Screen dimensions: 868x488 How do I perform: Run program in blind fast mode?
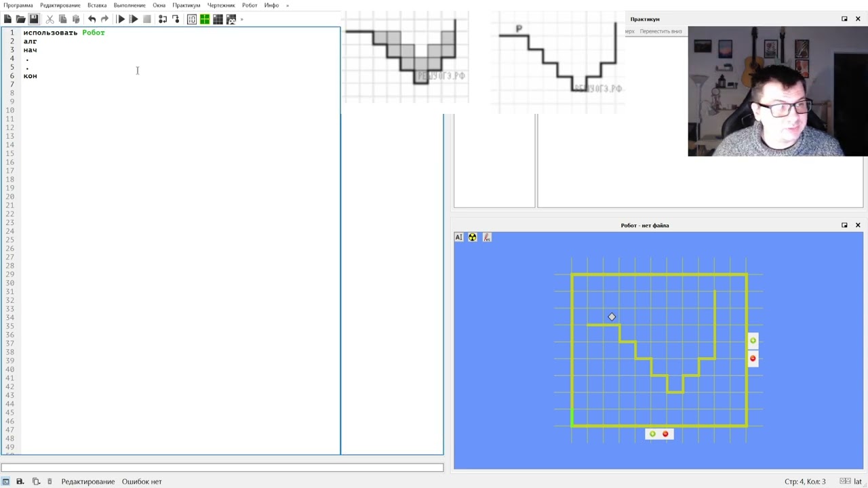[x=134, y=19]
